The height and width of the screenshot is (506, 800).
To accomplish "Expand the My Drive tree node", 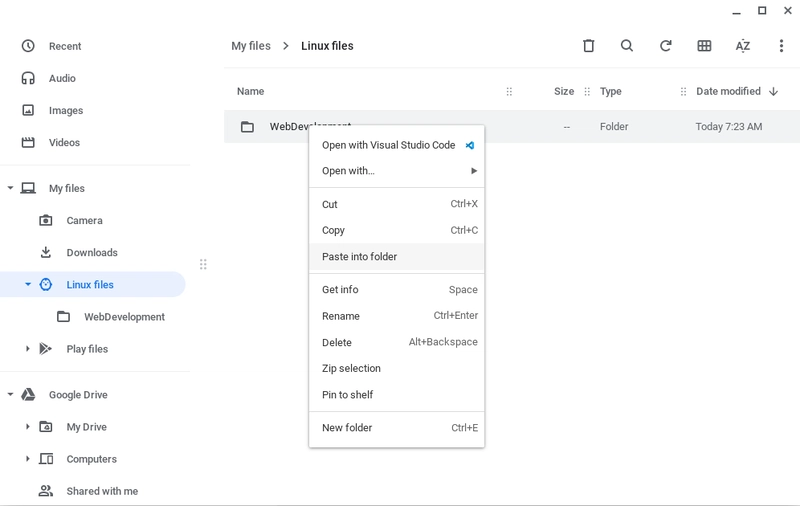I will coord(28,427).
